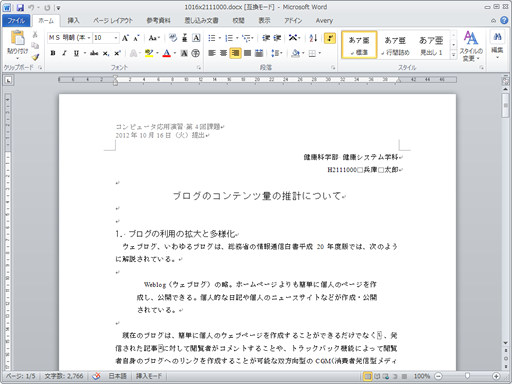
Task: Click the Clear Formatting icon
Action: (172, 38)
